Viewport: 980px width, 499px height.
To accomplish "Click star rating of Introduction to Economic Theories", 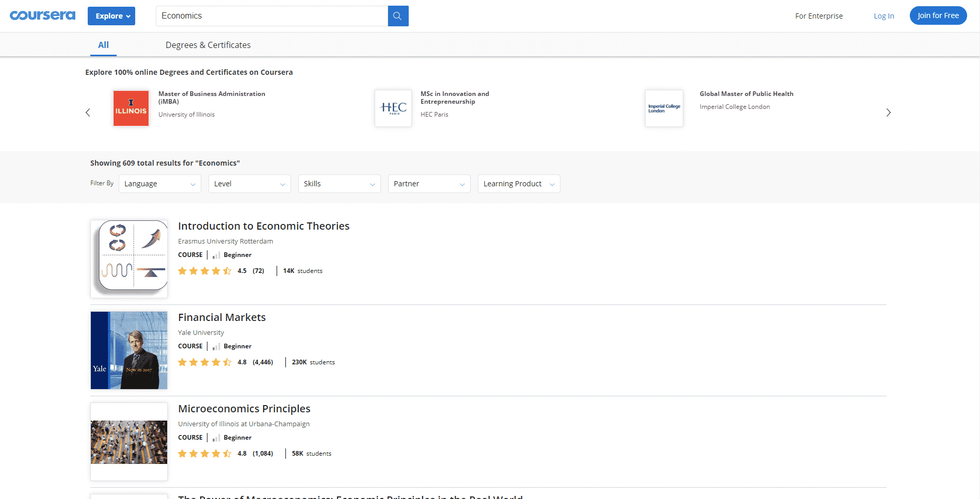I will [x=205, y=271].
